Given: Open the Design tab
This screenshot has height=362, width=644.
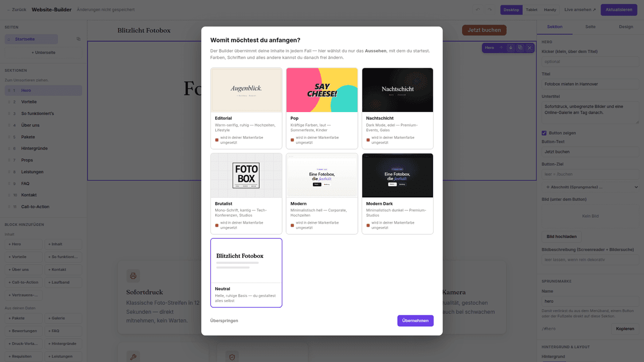Looking at the screenshot, I should (626, 26).
